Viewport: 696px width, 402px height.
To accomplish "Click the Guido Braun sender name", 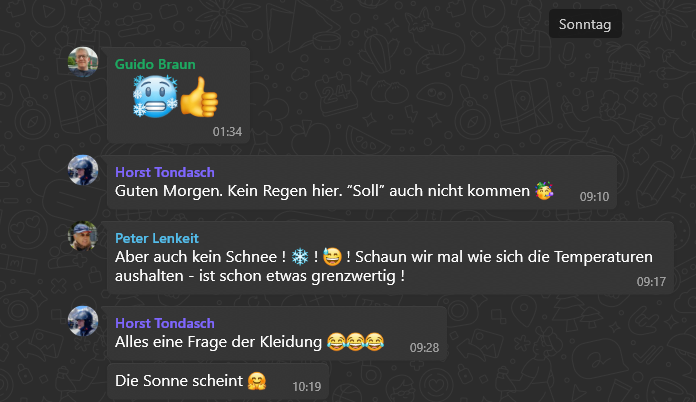I will coord(155,64).
